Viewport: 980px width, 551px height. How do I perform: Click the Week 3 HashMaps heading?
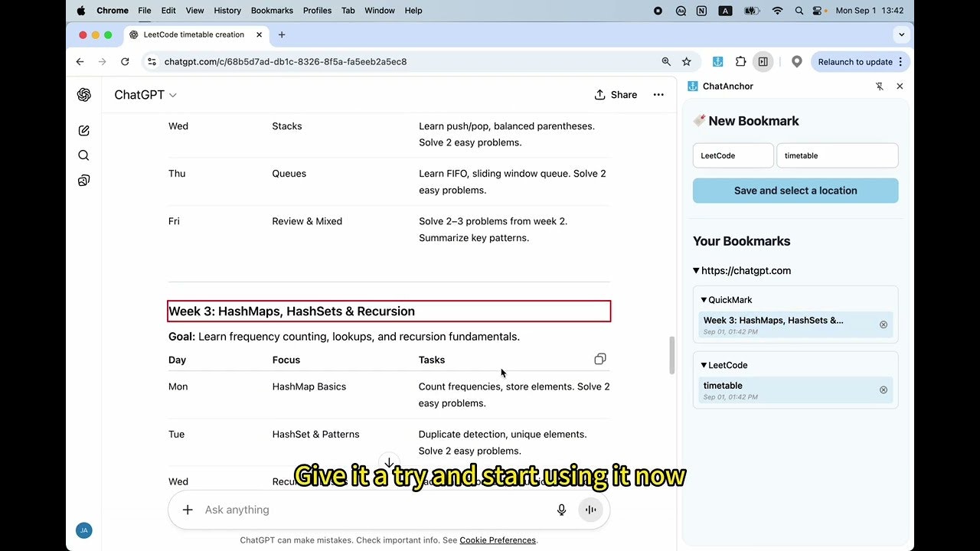pos(292,311)
